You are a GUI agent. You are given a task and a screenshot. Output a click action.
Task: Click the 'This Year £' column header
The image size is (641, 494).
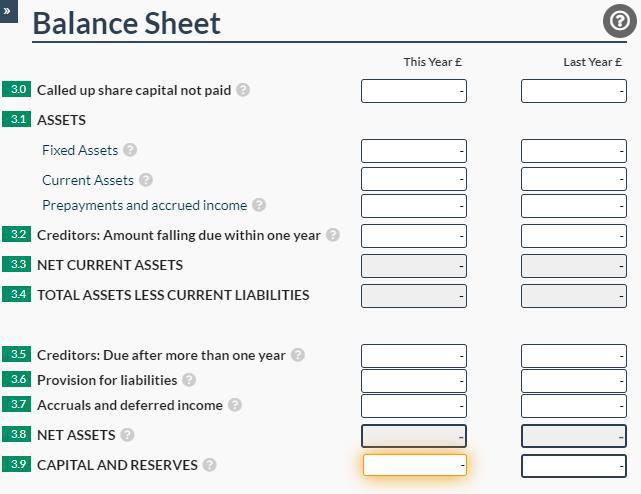pos(433,62)
